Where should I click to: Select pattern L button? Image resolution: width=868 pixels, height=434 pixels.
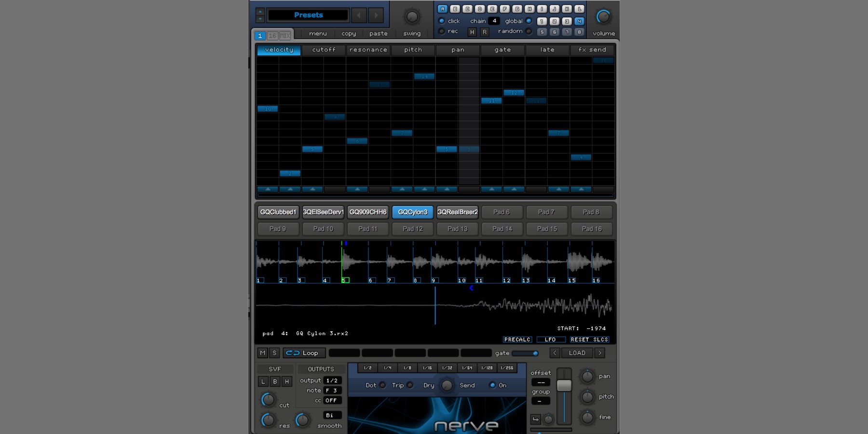580,9
